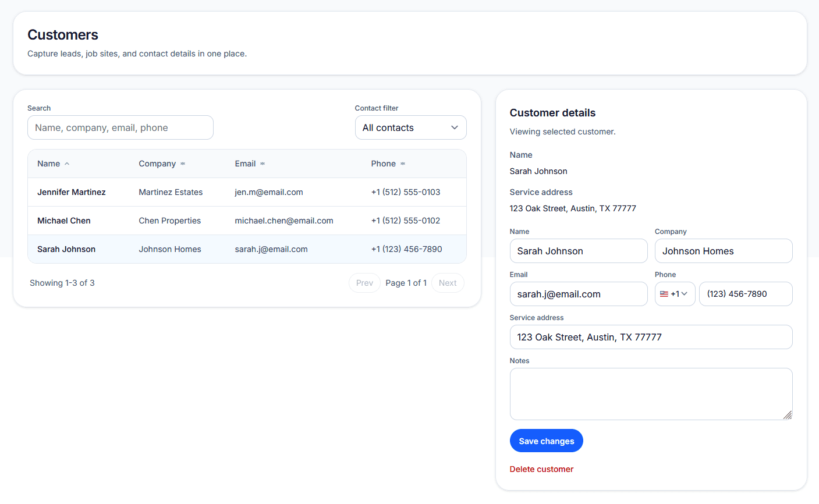This screenshot has width=819, height=504.
Task: Click the Customer details heading
Action: (x=552, y=113)
